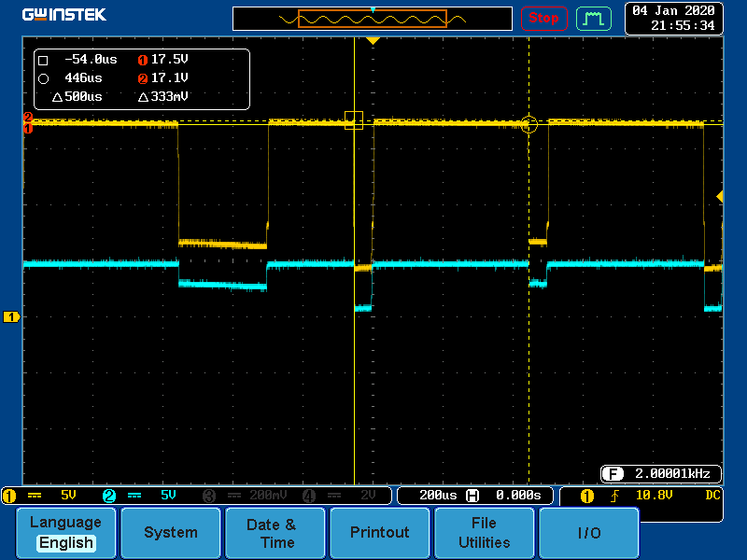Screen dimensions: 747x560
Task: Click the channel 4 2V scale value
Action: click(x=368, y=496)
